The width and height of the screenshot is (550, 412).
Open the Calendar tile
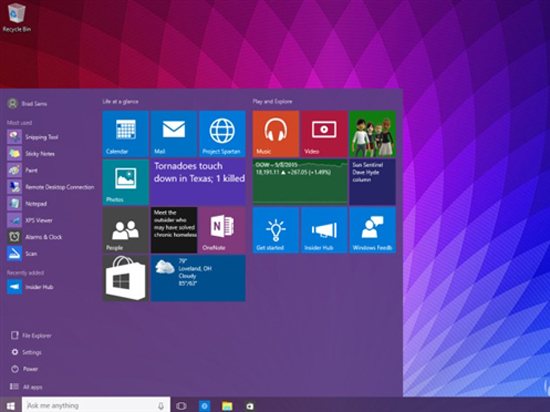(126, 134)
